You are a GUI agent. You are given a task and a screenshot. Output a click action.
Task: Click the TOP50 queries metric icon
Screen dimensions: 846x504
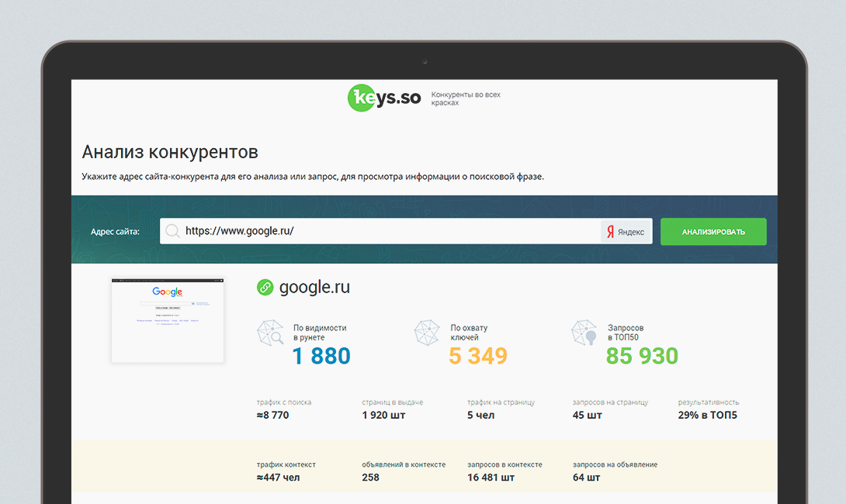pos(584,333)
